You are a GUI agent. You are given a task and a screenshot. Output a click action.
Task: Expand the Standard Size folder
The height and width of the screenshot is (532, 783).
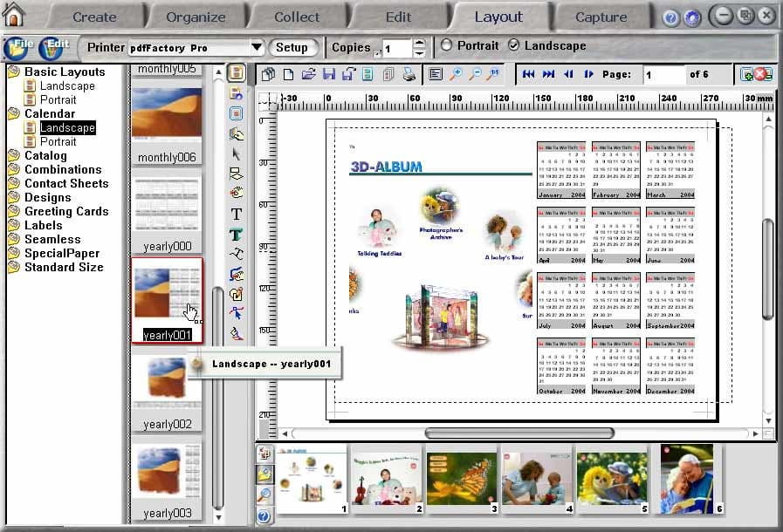[x=56, y=268]
